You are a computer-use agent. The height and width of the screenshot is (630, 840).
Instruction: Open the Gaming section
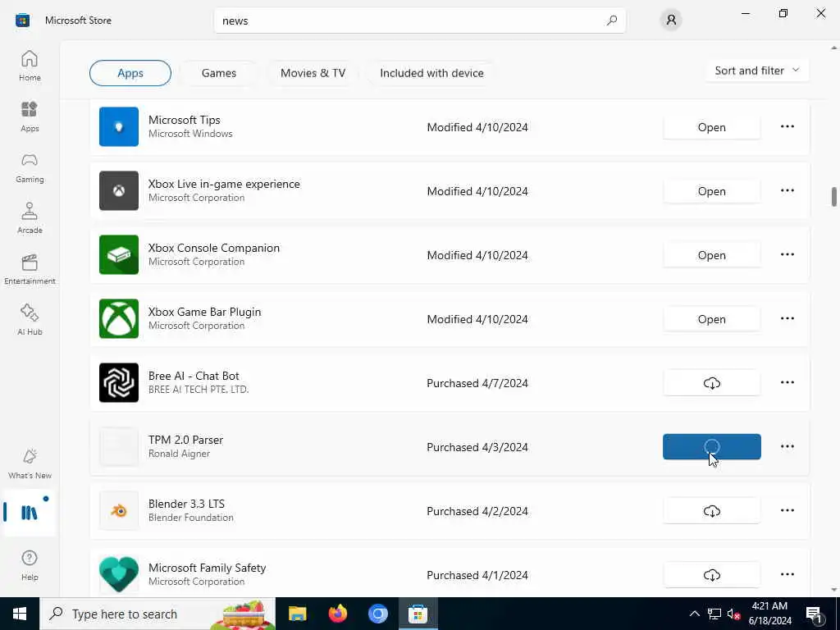[30, 167]
